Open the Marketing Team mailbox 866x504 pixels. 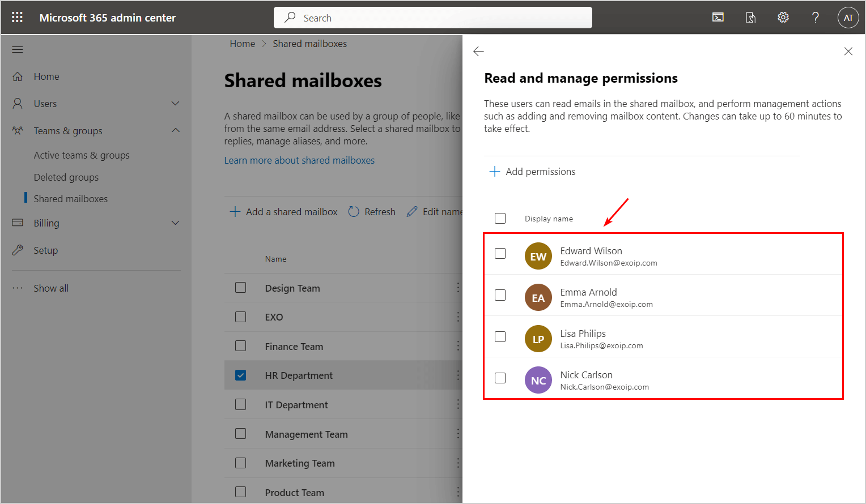click(300, 463)
